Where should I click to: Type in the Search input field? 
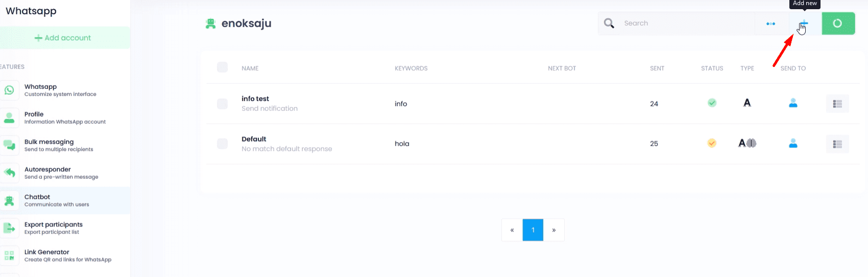click(x=684, y=24)
